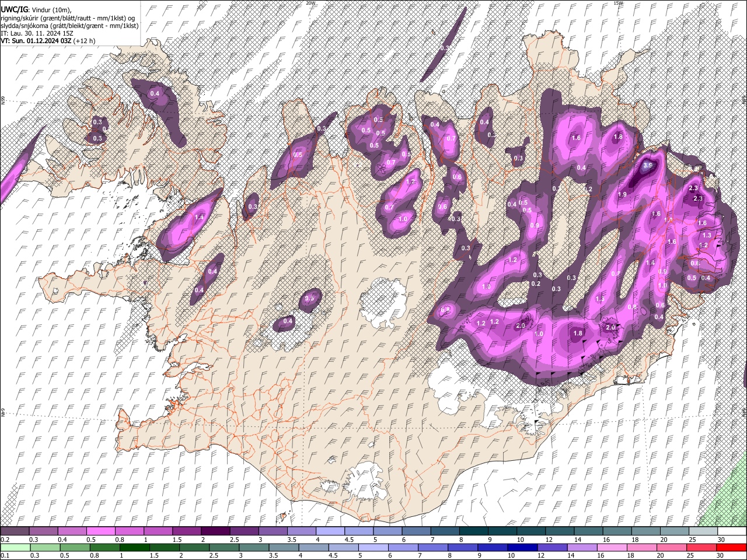Click the 'rigning/skúrir' legend description line

[68, 18]
